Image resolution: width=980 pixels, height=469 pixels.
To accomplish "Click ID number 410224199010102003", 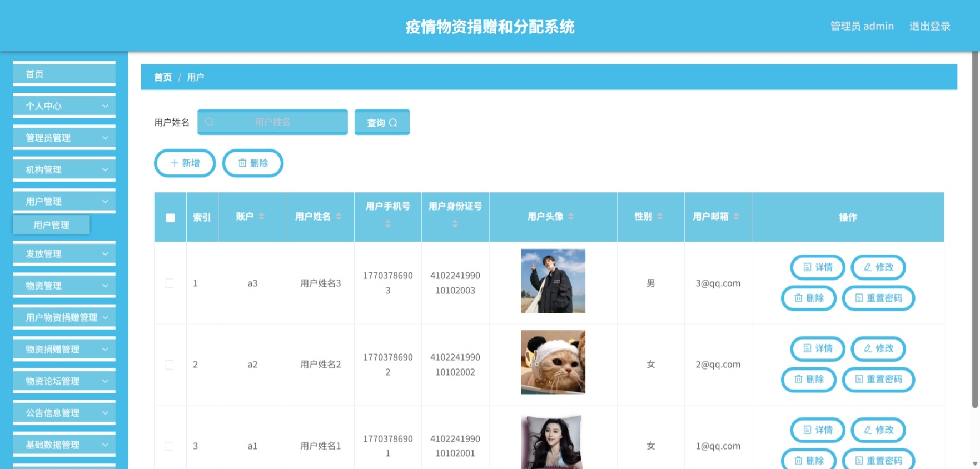I will (x=455, y=283).
